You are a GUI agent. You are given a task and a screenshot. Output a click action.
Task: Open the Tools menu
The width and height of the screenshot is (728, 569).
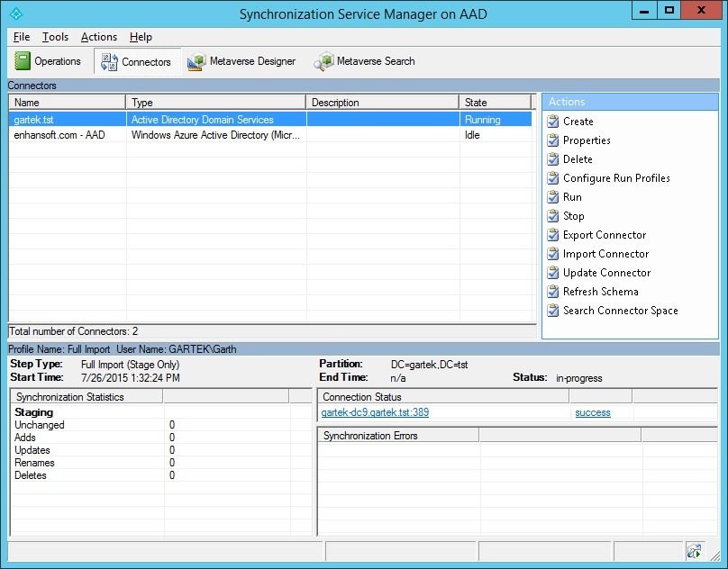pos(55,37)
